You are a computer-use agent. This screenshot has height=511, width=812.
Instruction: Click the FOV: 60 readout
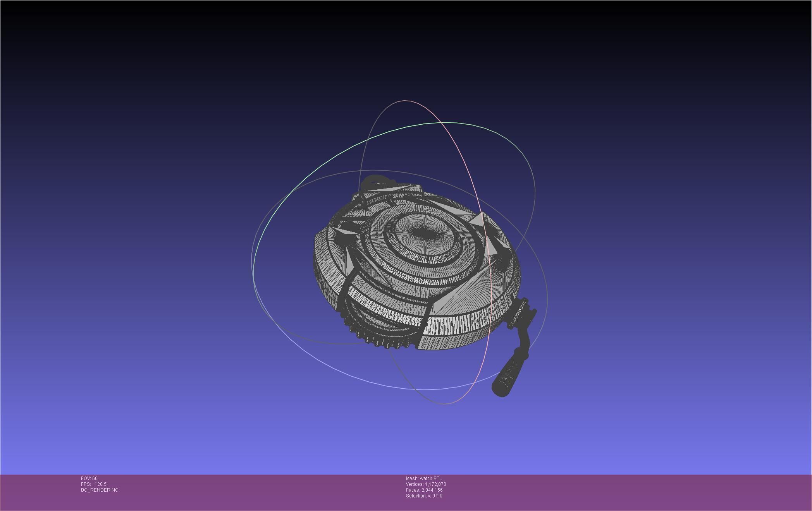[x=89, y=478]
